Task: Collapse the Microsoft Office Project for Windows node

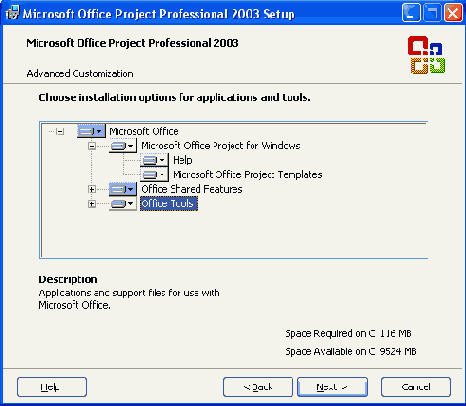Action: [92, 146]
